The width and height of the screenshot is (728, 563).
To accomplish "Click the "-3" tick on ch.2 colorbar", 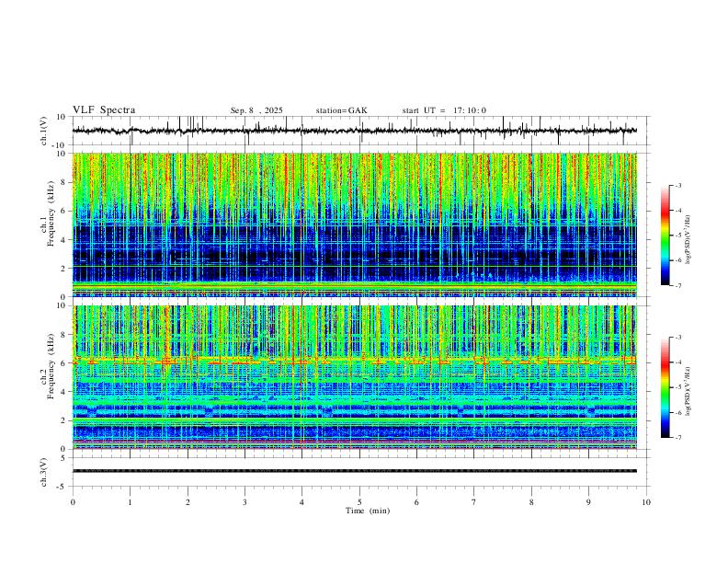I will 678,338.
